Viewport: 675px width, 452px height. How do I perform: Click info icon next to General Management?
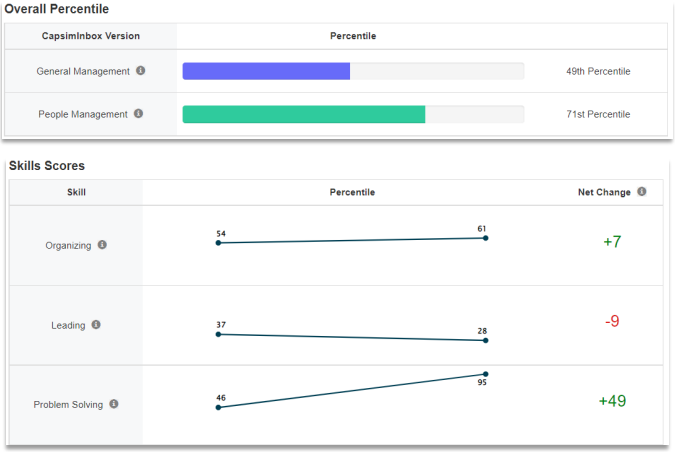(x=140, y=71)
